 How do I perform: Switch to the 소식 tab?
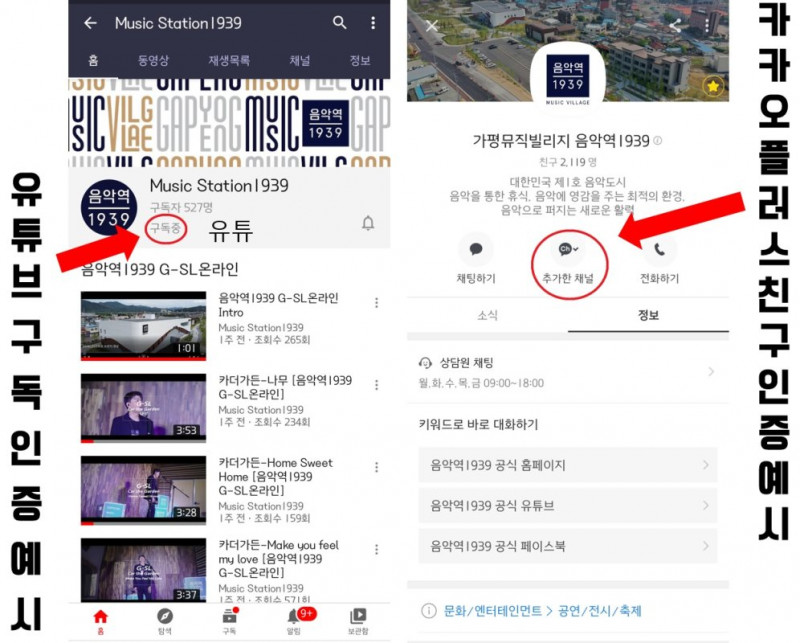tap(487, 315)
